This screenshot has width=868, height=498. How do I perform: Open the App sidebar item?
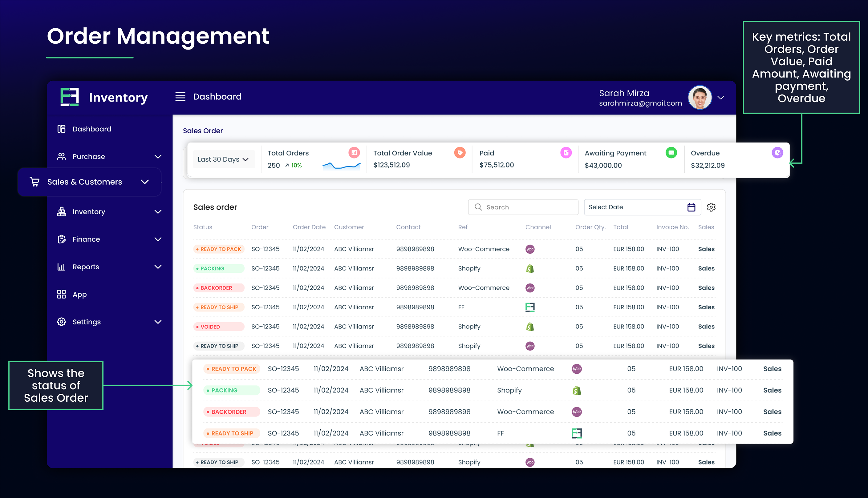79,295
